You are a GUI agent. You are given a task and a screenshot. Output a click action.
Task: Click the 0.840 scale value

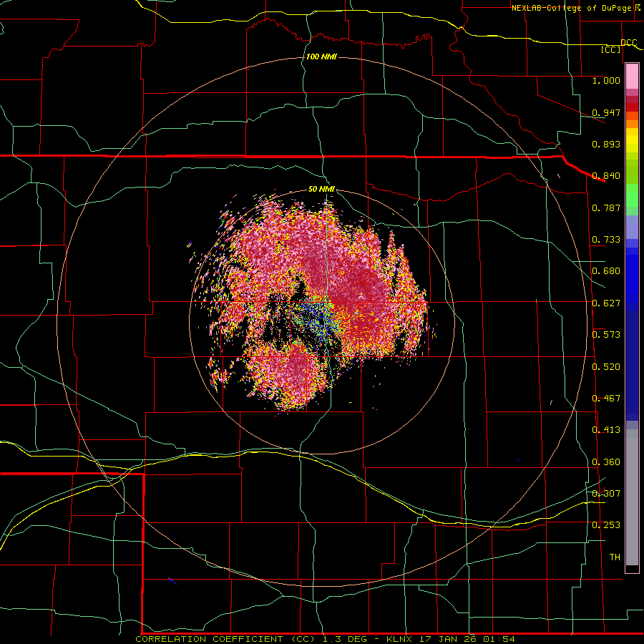tap(606, 176)
